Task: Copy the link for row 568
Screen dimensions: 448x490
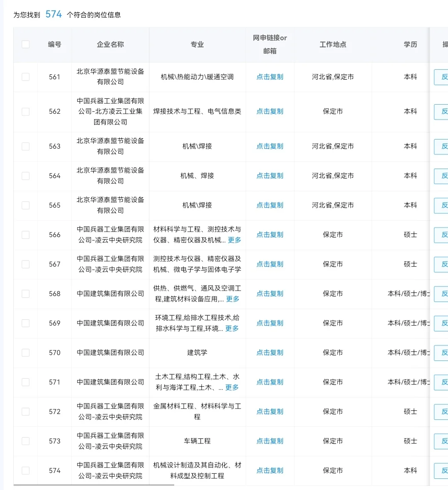Action: tap(270, 294)
